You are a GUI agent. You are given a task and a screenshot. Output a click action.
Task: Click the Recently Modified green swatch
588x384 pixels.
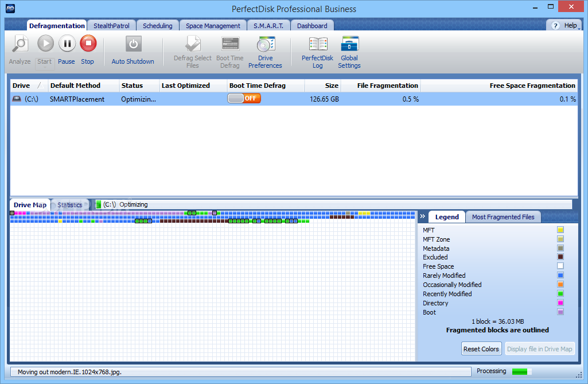[x=560, y=293]
